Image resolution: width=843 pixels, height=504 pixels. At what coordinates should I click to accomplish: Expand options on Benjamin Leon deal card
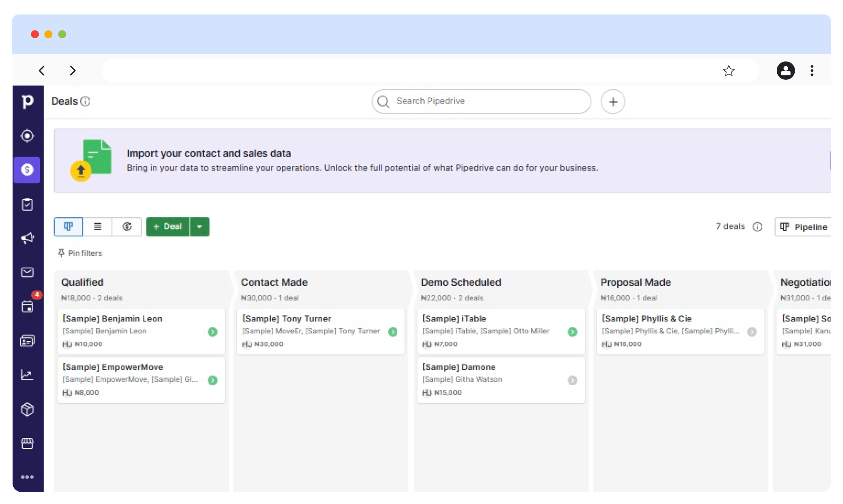(x=213, y=332)
